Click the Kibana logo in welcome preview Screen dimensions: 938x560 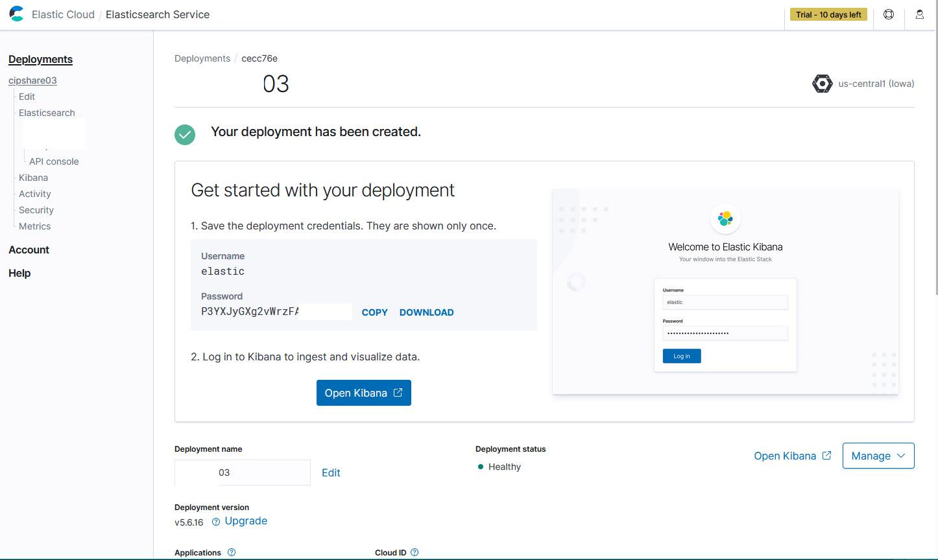point(725,218)
